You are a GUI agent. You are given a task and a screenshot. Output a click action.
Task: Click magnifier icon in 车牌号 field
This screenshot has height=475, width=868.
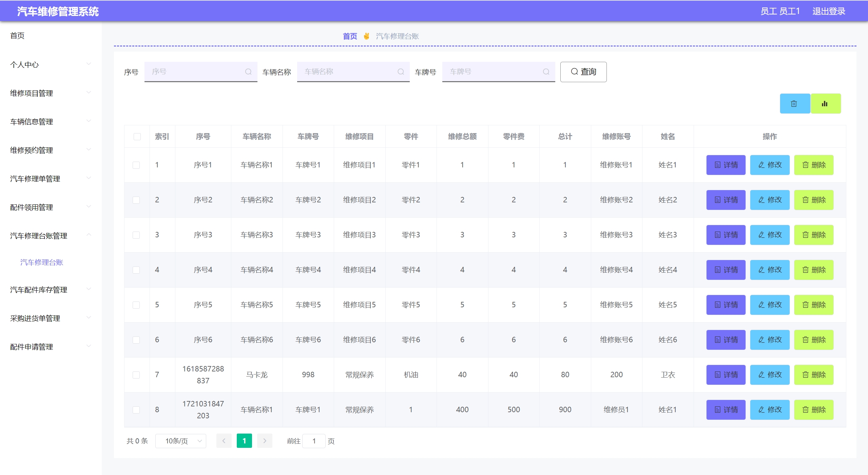[x=546, y=72]
